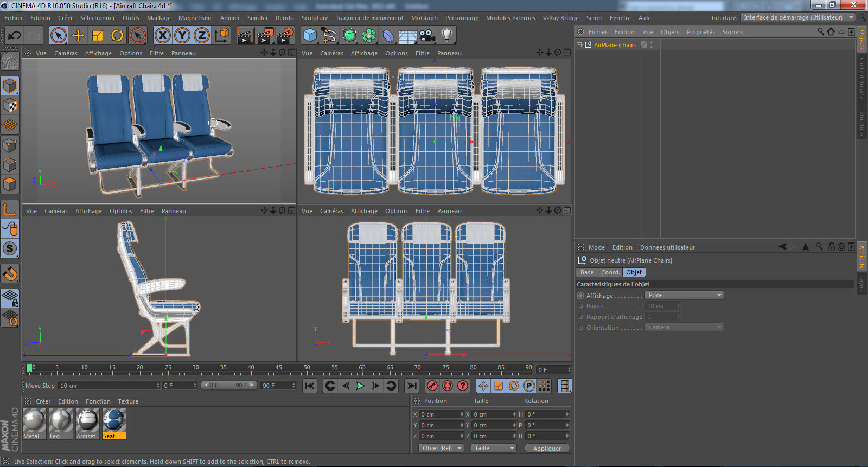Play the animation forward
This screenshot has height=467, width=868.
[x=360, y=386]
